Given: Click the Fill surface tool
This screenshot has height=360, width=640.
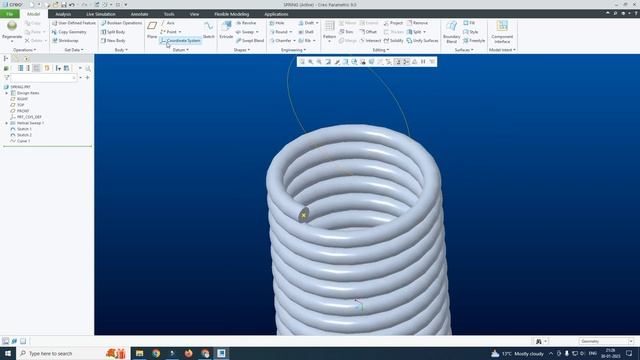Looking at the screenshot, I should tap(469, 23).
